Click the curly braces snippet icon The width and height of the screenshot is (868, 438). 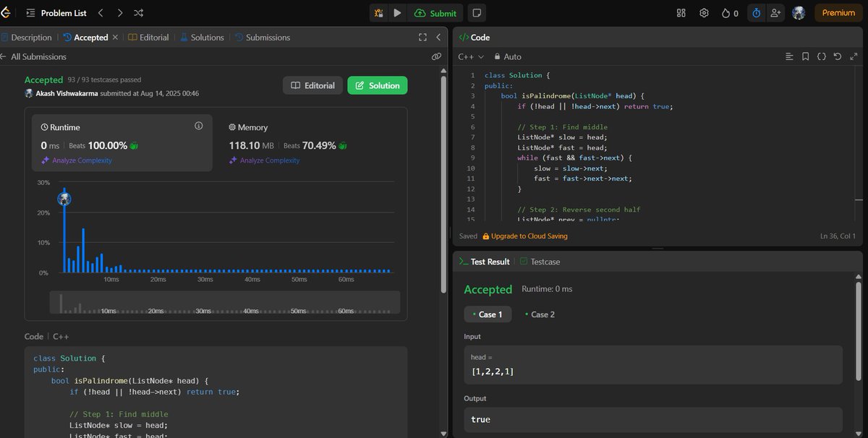pos(822,56)
